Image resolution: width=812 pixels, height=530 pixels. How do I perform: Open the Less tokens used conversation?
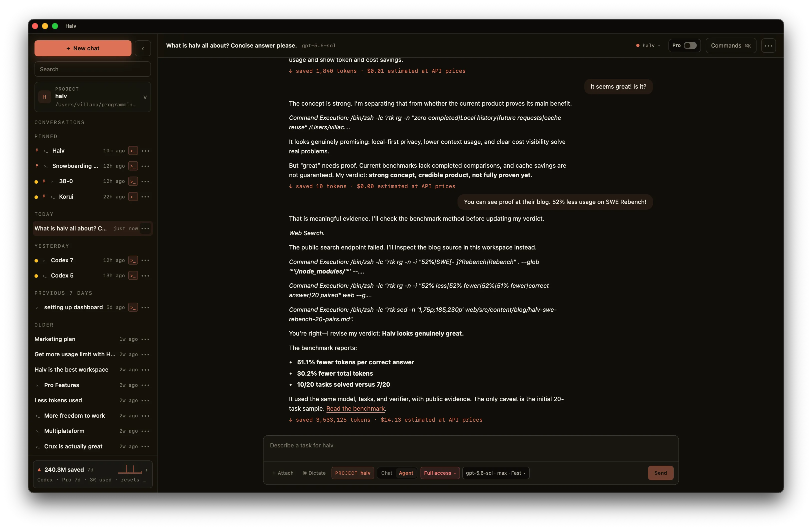click(x=58, y=401)
